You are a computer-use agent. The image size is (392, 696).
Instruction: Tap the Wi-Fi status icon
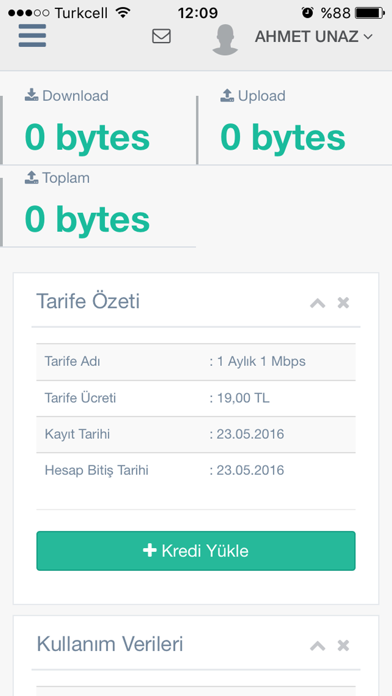[122, 12]
